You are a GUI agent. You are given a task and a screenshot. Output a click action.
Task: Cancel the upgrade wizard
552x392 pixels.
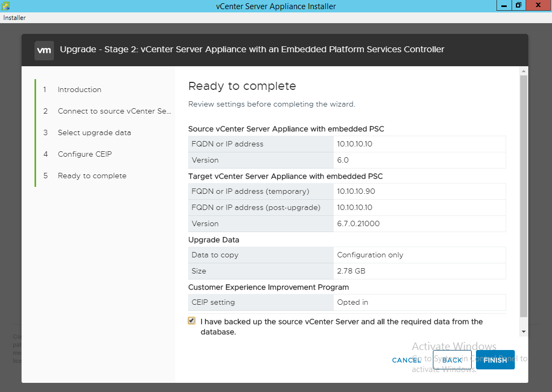click(406, 360)
